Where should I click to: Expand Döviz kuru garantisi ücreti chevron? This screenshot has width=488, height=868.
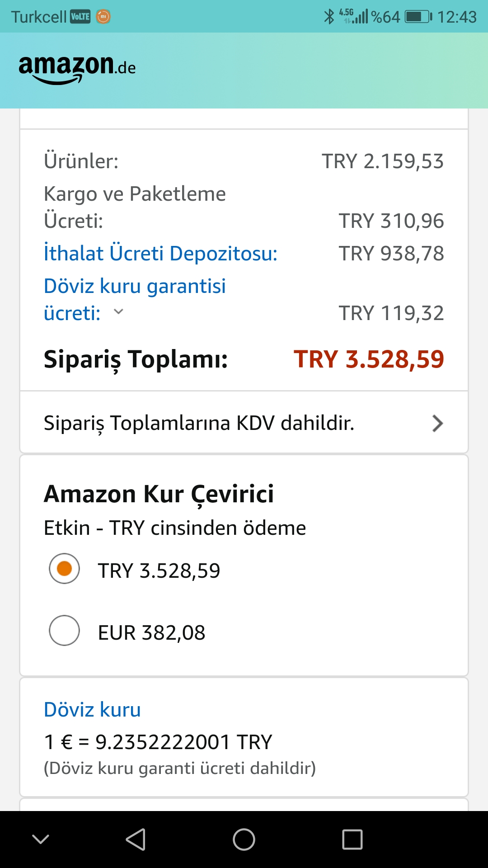pyautogui.click(x=118, y=312)
